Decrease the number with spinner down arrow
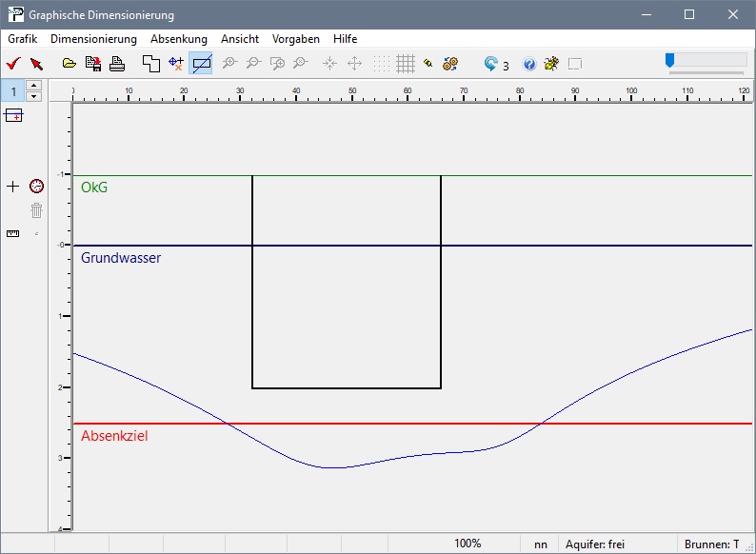 coord(35,96)
